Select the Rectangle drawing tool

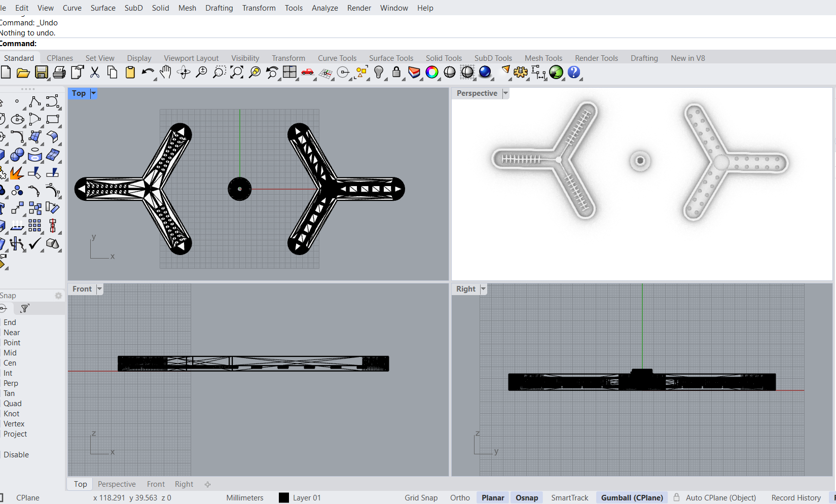click(53, 120)
